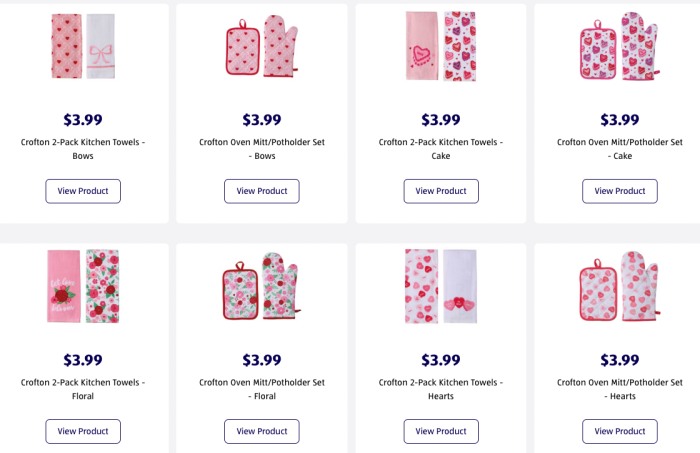
Task: View Product for Oven Mitt/Potholder Set Bows
Action: (x=262, y=191)
